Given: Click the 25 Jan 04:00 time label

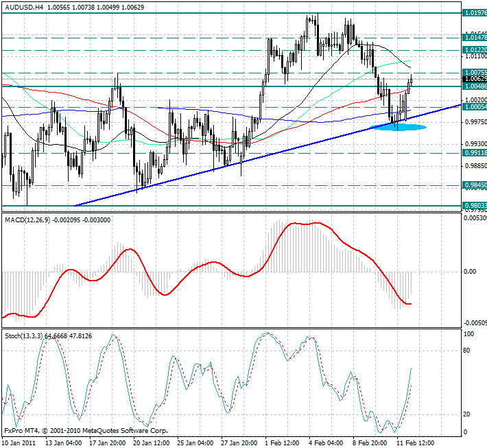Looking at the screenshot, I should 195,443.
